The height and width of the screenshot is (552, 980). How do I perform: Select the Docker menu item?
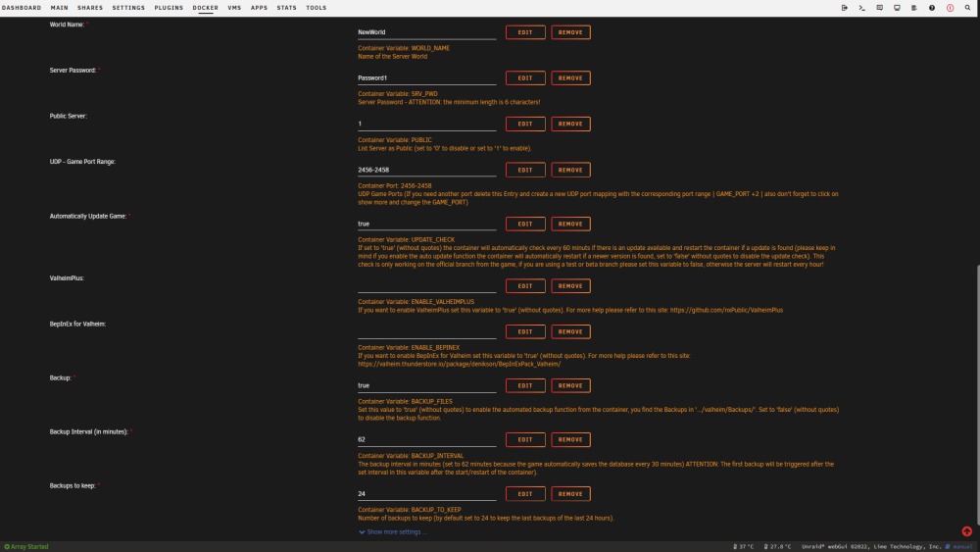[205, 8]
